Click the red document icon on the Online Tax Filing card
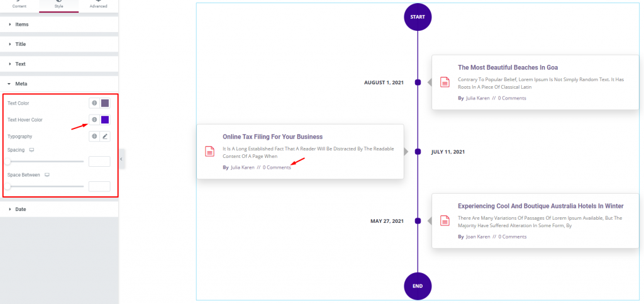The width and height of the screenshot is (644, 304). [210, 151]
